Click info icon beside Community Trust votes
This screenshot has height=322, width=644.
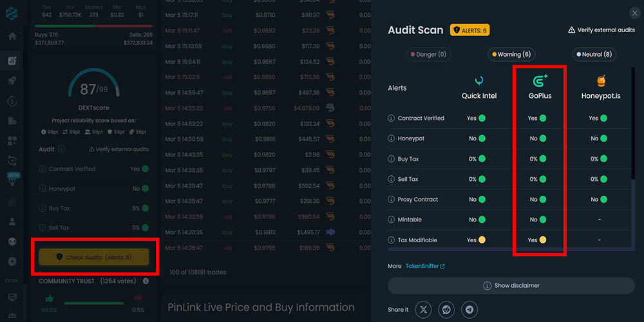pyautogui.click(x=146, y=281)
